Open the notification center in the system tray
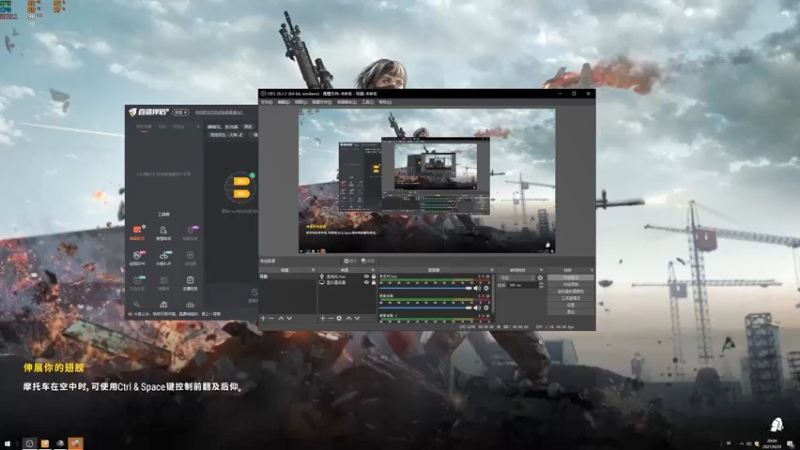800x450 pixels. (790, 444)
